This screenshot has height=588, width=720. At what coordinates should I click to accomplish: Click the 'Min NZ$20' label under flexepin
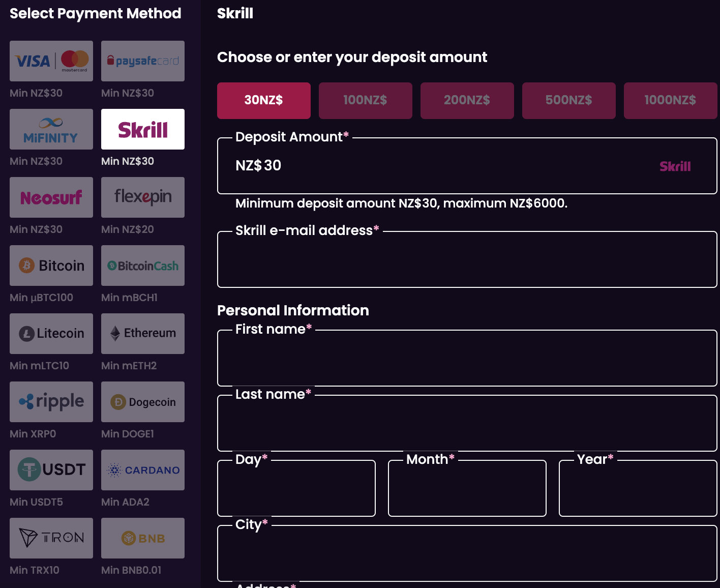click(x=128, y=229)
